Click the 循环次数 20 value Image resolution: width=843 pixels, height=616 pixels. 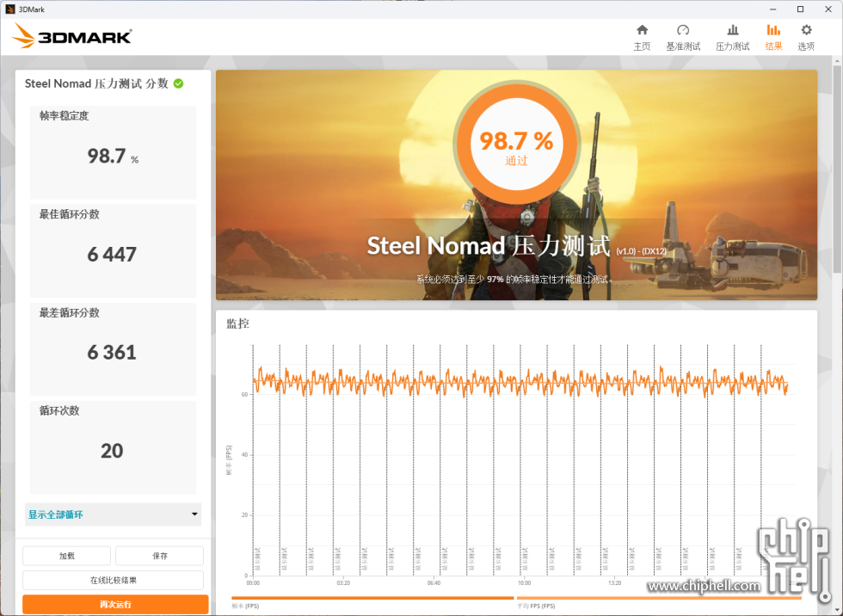[112, 451]
